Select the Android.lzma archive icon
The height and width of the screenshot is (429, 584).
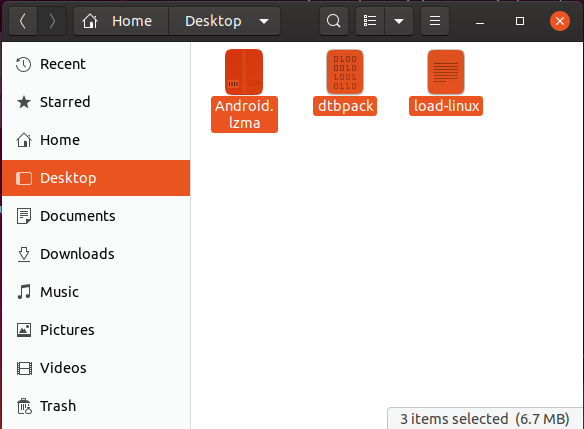click(244, 72)
